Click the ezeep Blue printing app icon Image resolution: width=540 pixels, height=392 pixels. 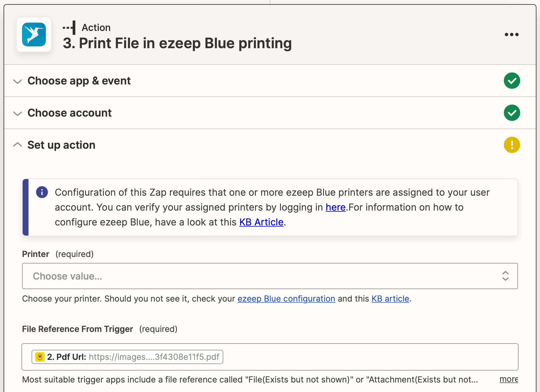click(x=34, y=34)
